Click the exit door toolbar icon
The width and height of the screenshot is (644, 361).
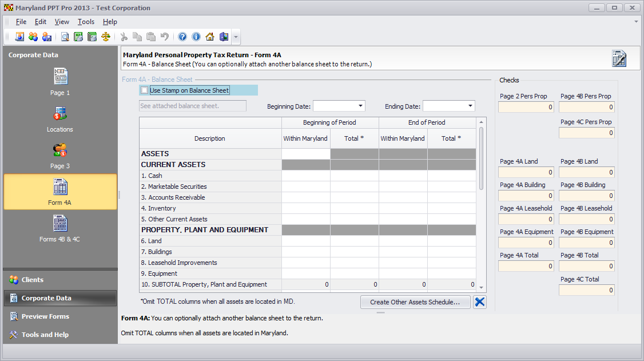coord(224,37)
